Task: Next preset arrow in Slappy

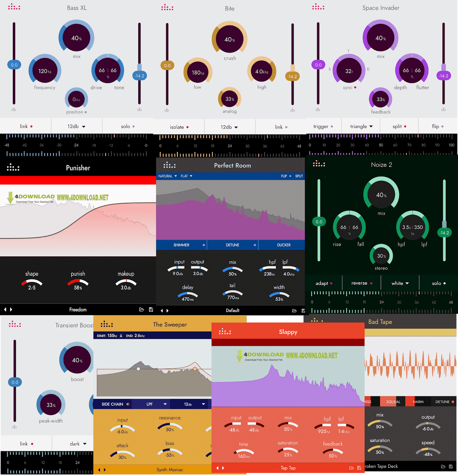Action: 223,468
